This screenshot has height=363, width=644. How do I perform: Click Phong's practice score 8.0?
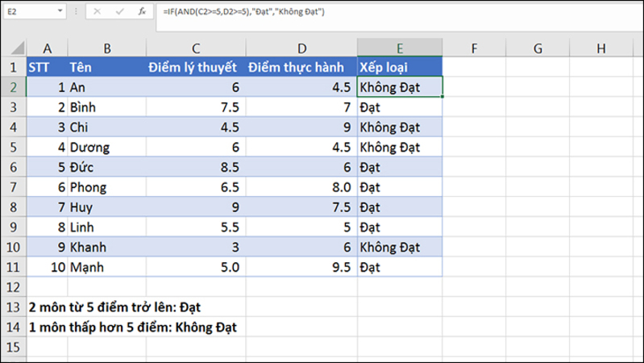pos(301,187)
